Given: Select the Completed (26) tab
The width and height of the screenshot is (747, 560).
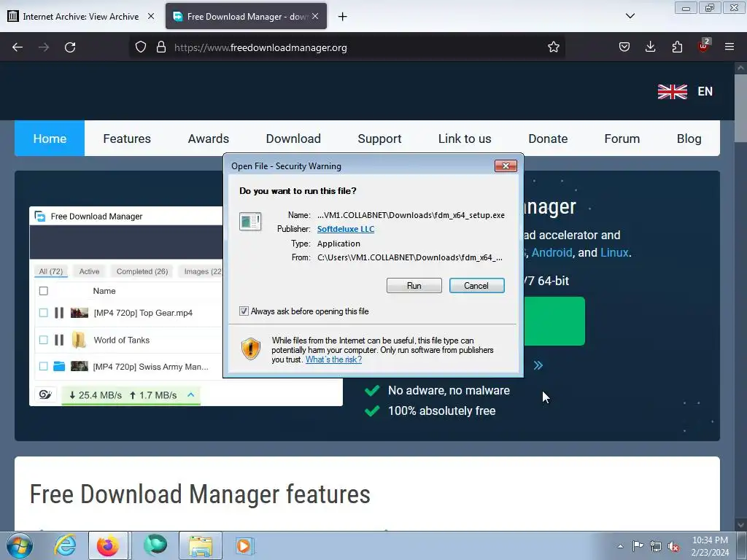Looking at the screenshot, I should click(142, 271).
